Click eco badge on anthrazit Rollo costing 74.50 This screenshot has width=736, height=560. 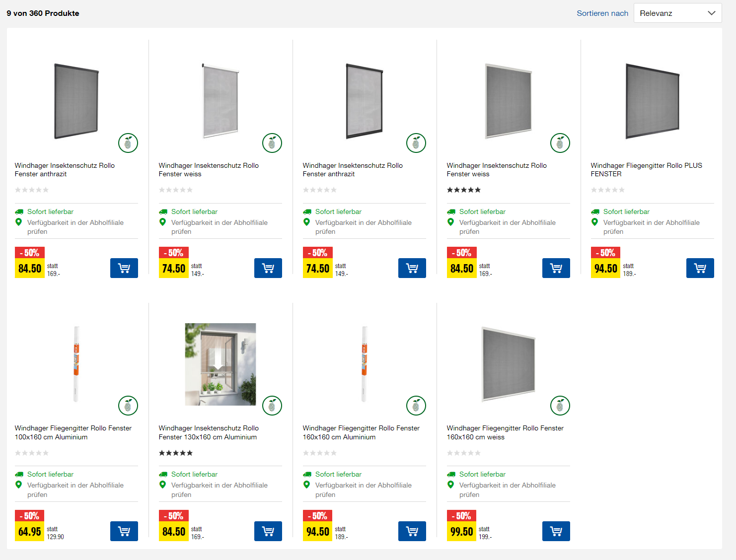click(416, 143)
